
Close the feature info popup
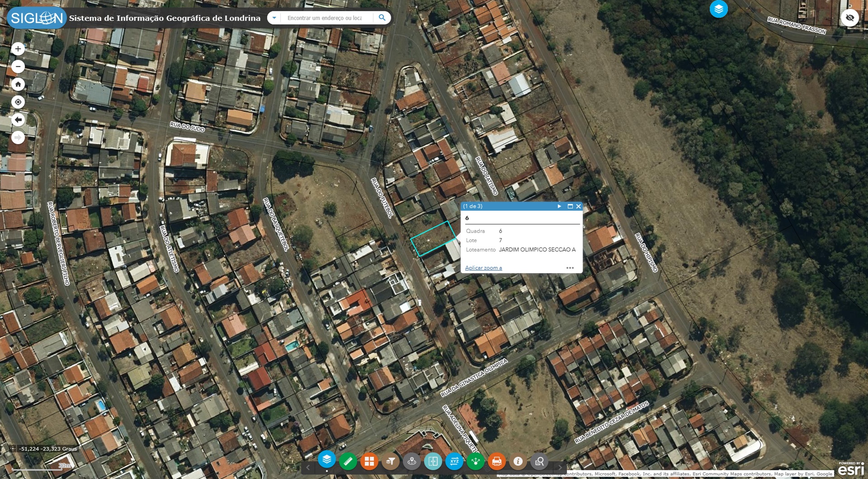[x=578, y=206]
